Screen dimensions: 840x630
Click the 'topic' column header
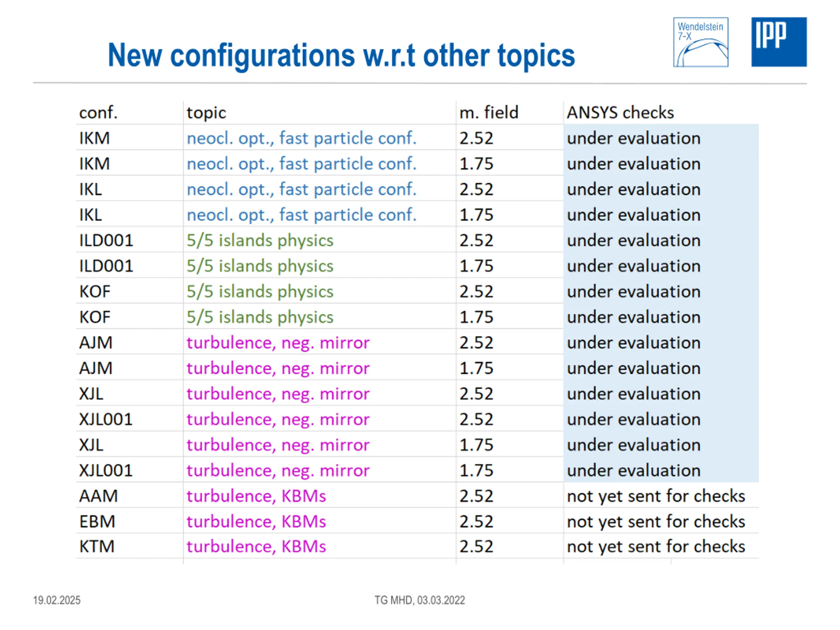[206, 113]
